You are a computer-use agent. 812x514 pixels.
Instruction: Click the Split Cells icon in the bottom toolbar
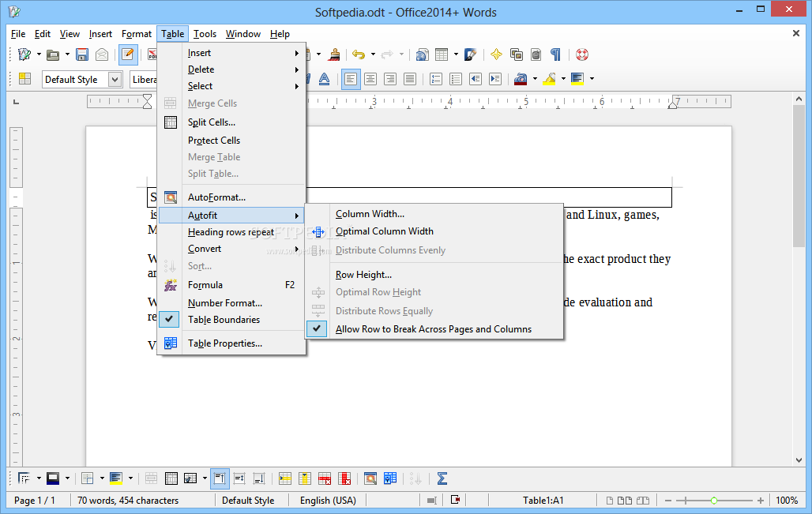point(171,478)
